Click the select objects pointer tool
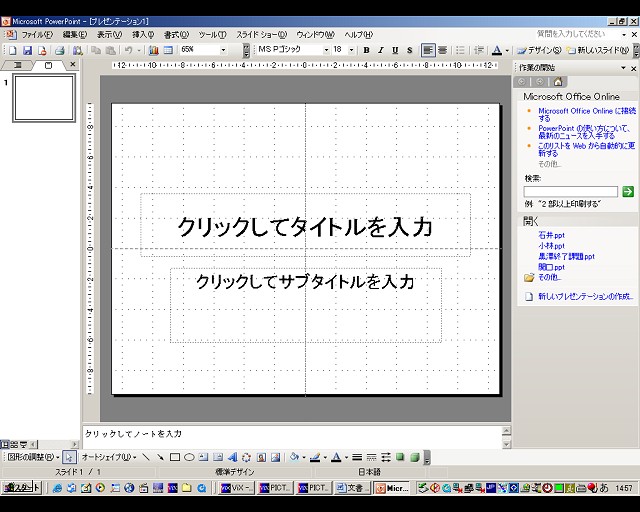The image size is (640, 512). pos(69,457)
